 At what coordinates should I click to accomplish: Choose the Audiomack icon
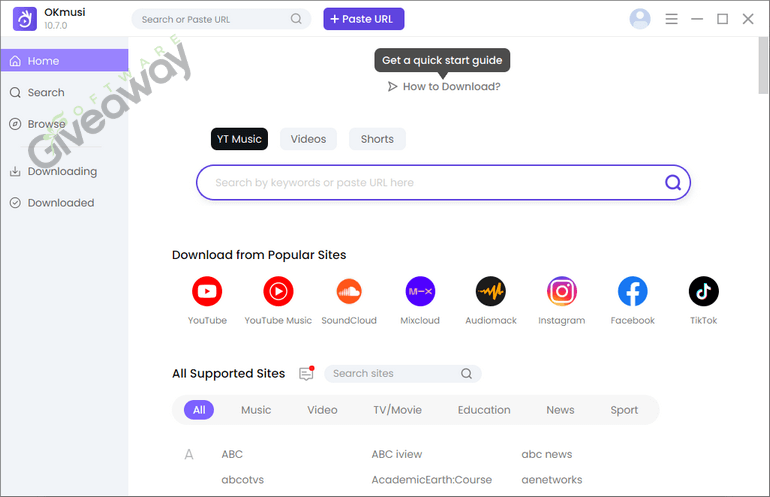(490, 292)
